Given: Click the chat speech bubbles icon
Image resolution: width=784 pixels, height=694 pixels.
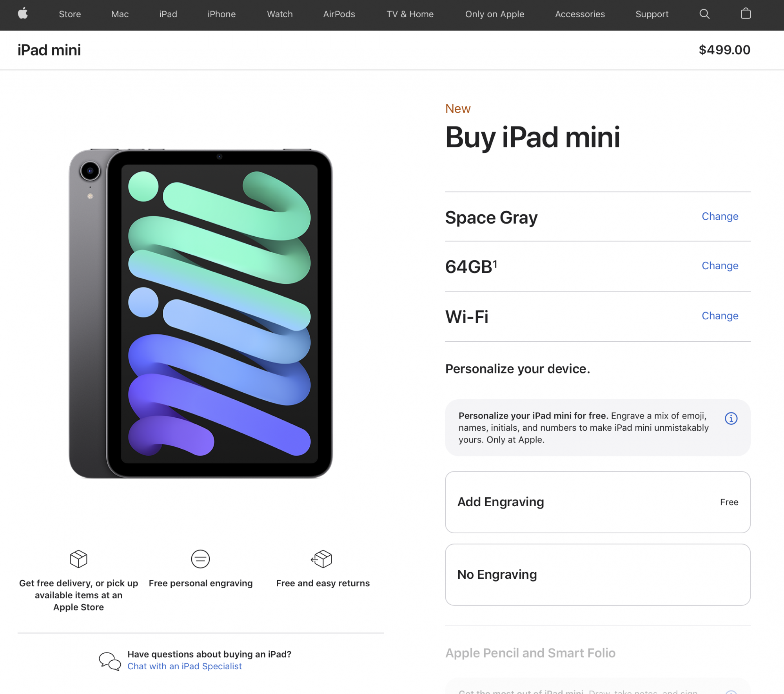Looking at the screenshot, I should click(x=110, y=661).
